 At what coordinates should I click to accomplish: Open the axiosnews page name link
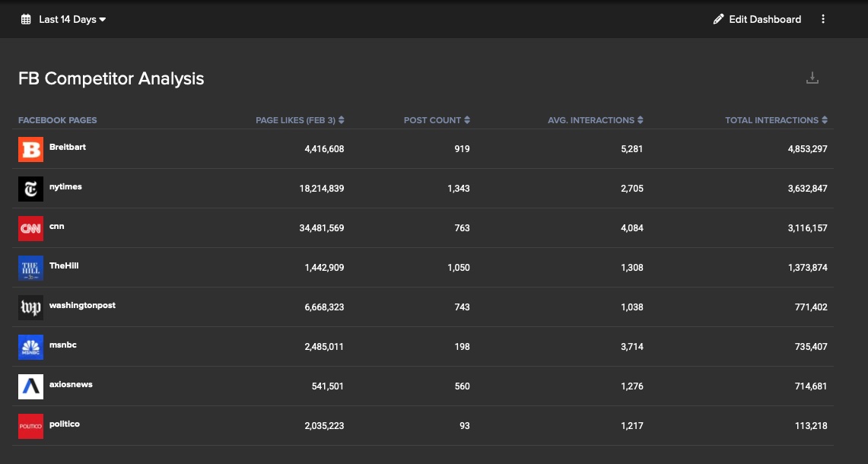pyautogui.click(x=71, y=384)
